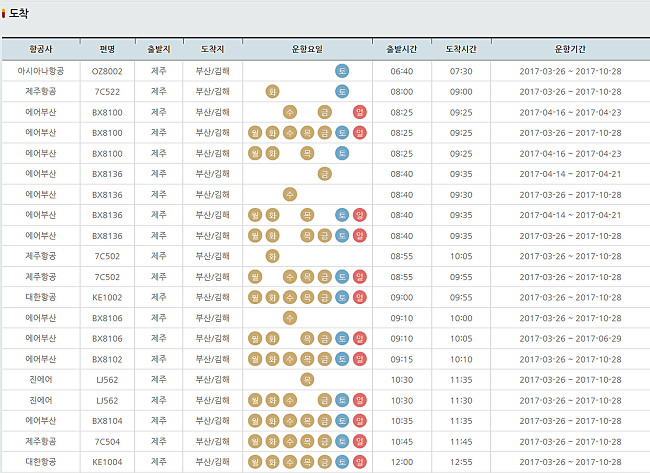Image resolution: width=650 pixels, height=473 pixels.
Task: Click the 화 day icon in the BX8102 row
Action: point(272,359)
